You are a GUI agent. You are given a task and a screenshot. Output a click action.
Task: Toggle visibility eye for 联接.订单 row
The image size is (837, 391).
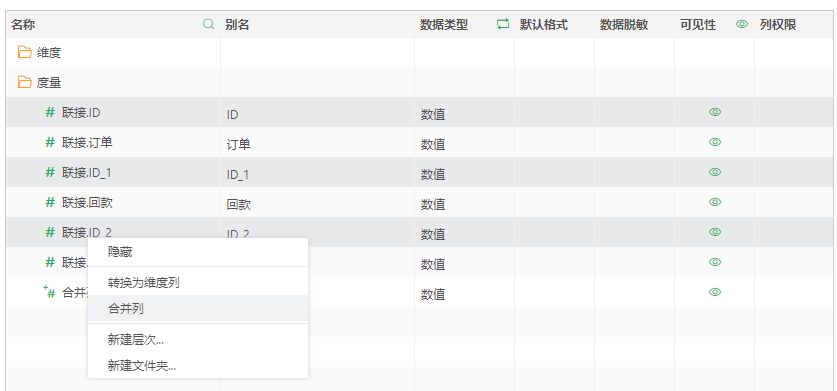715,142
